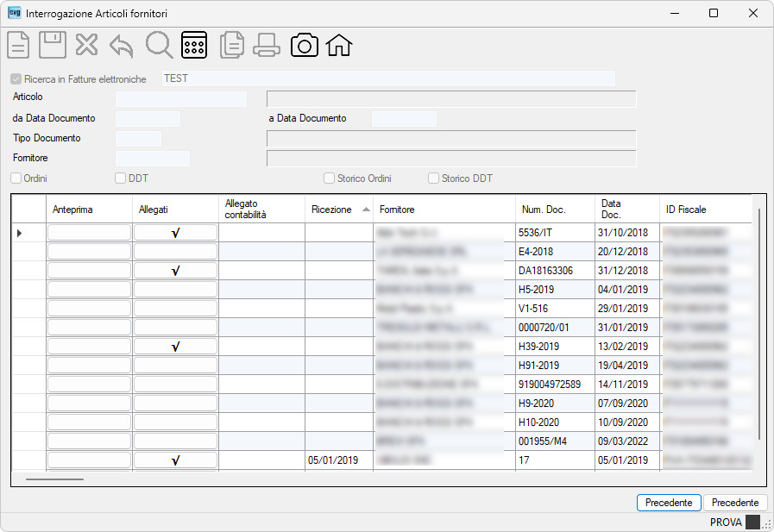Open the calendar grid toolbar icon
The width and height of the screenshot is (774, 532).
click(x=194, y=45)
